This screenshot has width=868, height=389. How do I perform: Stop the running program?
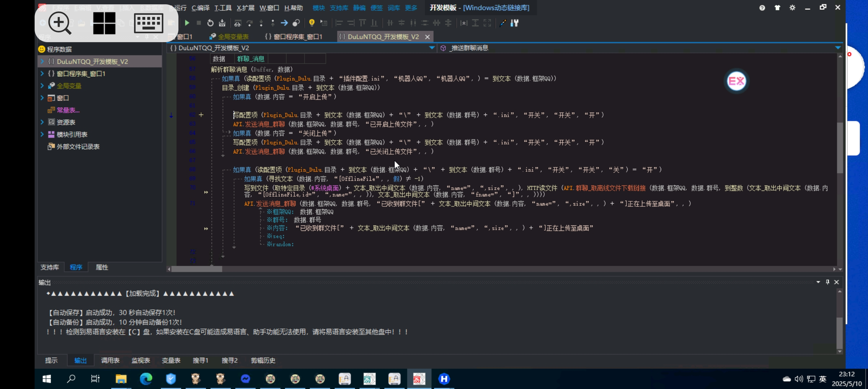click(x=199, y=23)
